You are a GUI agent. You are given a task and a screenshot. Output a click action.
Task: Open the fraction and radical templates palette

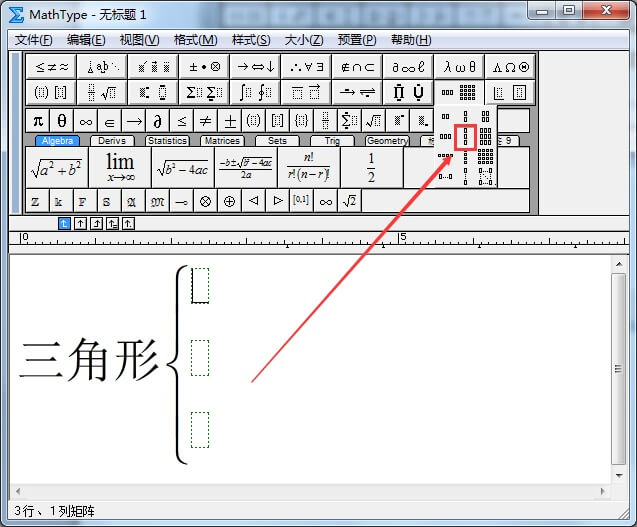point(102,93)
